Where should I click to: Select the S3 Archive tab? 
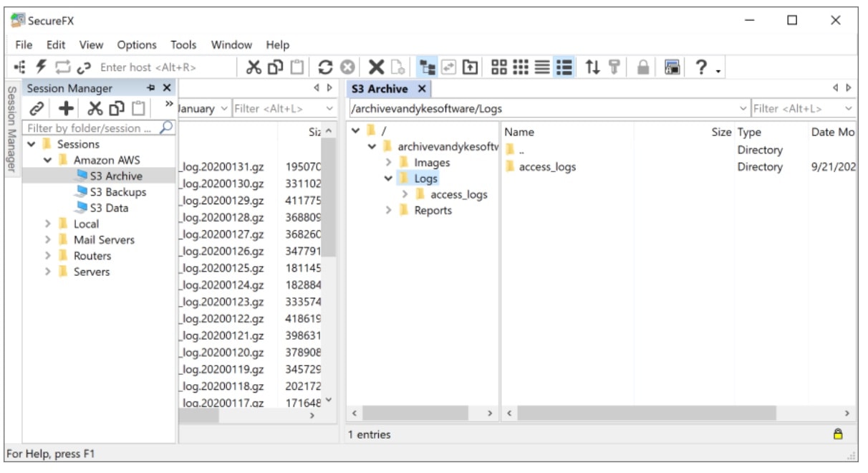[x=380, y=89]
